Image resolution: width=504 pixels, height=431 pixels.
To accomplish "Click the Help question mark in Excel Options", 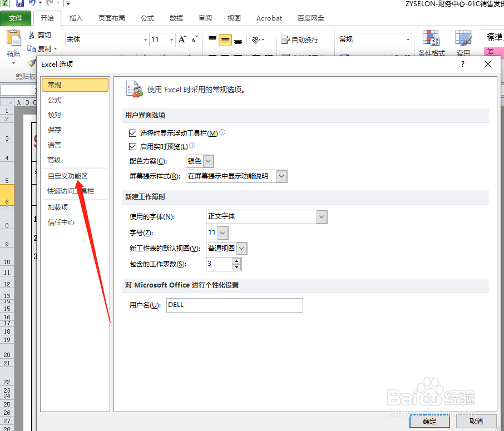I will coord(462,64).
